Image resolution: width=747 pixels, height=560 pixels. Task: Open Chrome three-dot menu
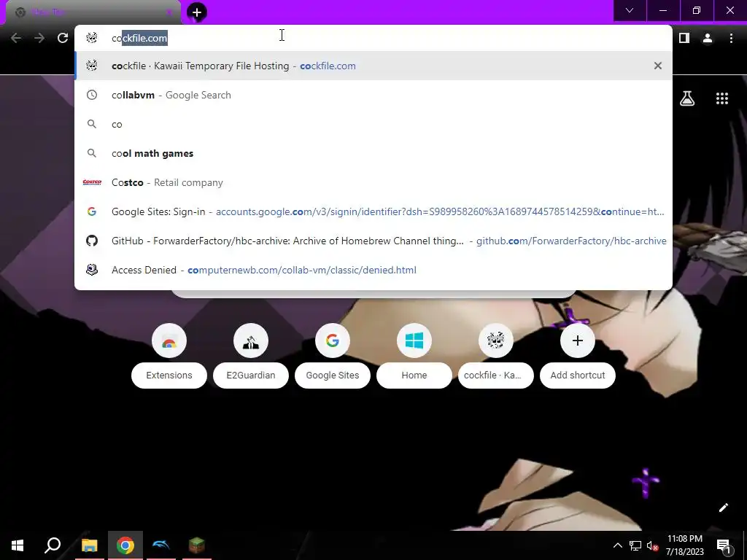731,38
